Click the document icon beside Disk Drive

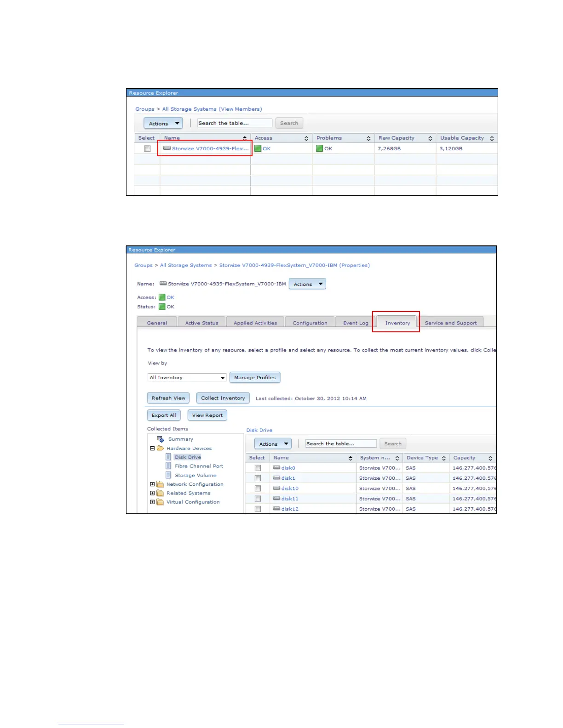click(168, 457)
